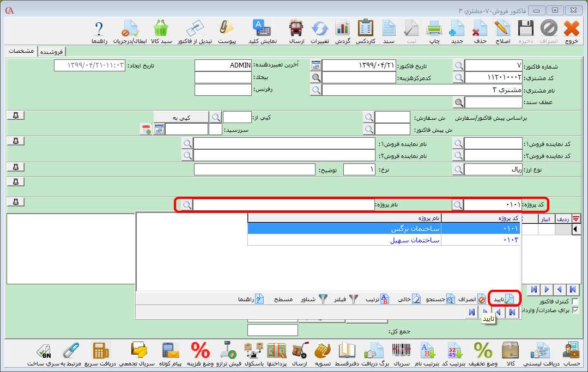Image resolution: width=588 pixels, height=372 pixels.
Task: Open the تاریخ فاکتور calendar picker
Action: point(316,65)
